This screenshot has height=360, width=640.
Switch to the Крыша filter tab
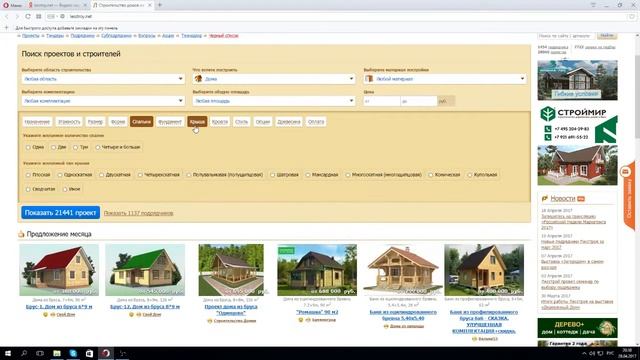[x=197, y=122]
